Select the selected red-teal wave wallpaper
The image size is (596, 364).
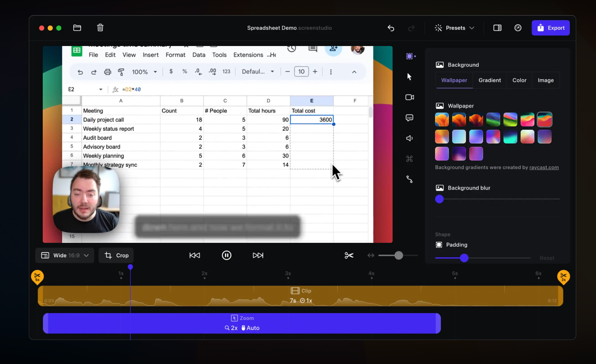[x=544, y=119]
